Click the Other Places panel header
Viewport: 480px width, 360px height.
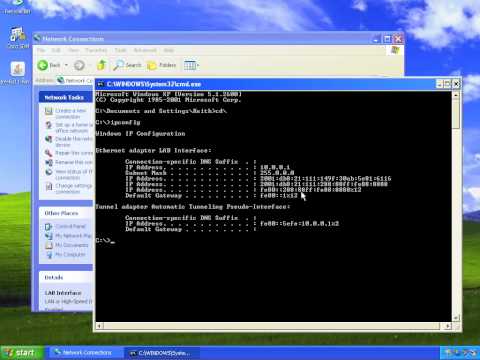tap(66, 213)
